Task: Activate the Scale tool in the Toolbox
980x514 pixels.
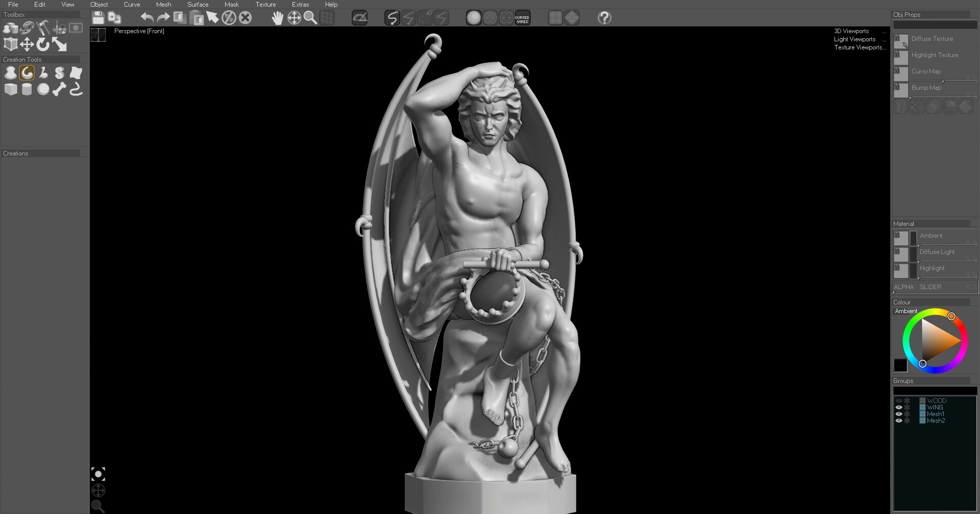Action: tap(59, 44)
